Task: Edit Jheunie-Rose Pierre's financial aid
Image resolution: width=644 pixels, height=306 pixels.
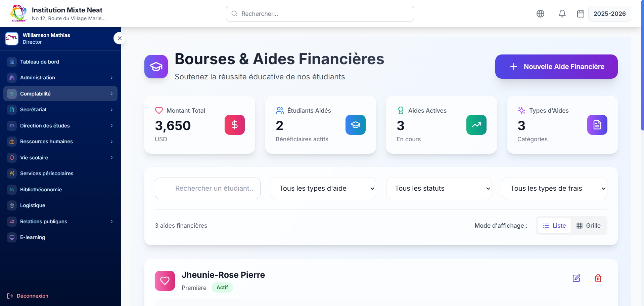Action: click(577, 278)
